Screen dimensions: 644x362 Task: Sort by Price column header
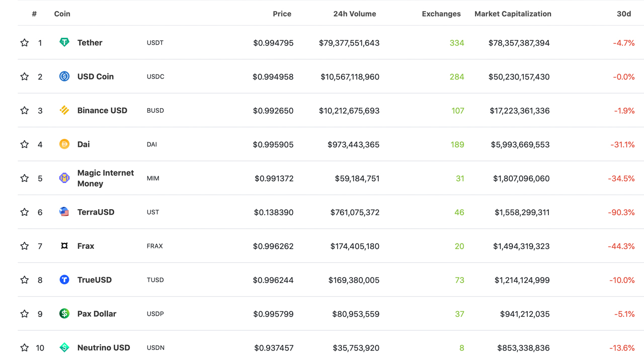[x=282, y=14]
